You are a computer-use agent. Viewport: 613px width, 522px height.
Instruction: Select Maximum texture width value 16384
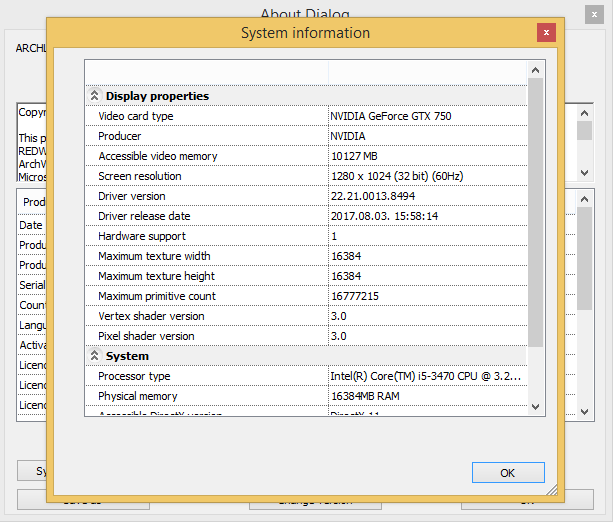pos(346,256)
